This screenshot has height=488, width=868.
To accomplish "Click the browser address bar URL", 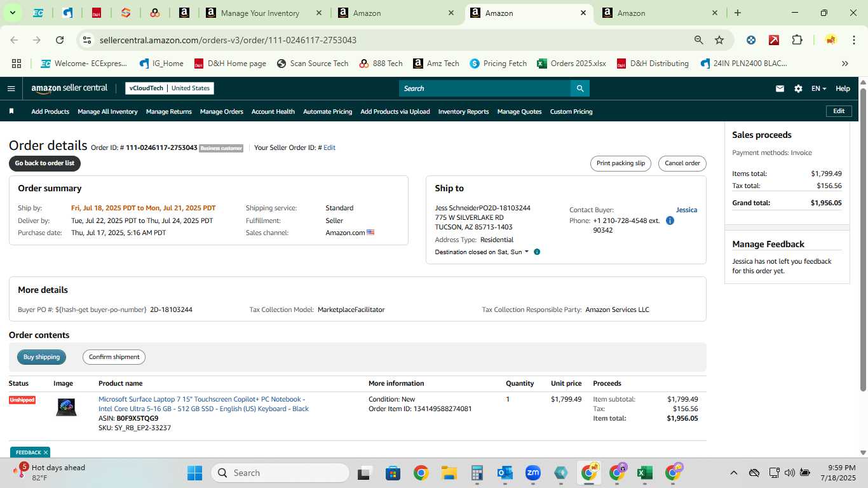I will coord(228,40).
